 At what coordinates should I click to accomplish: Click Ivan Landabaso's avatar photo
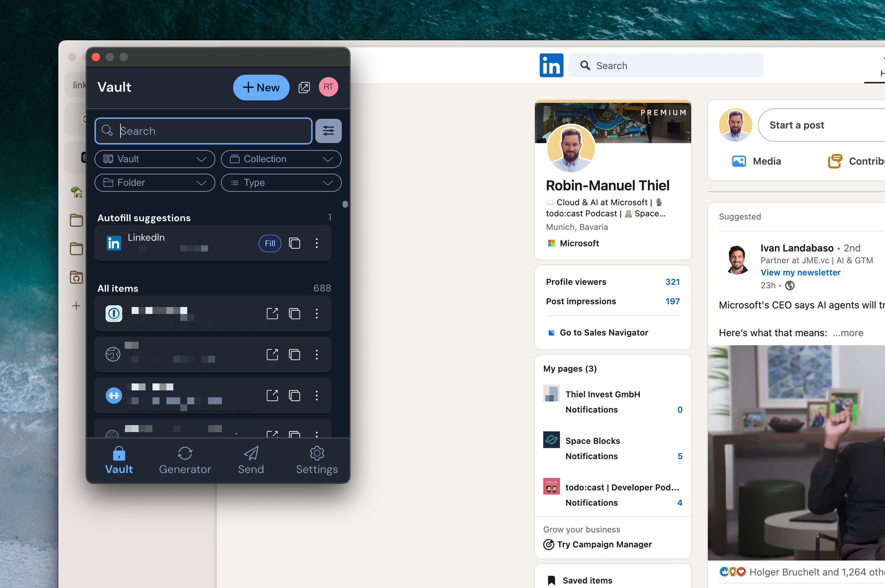[x=737, y=260]
